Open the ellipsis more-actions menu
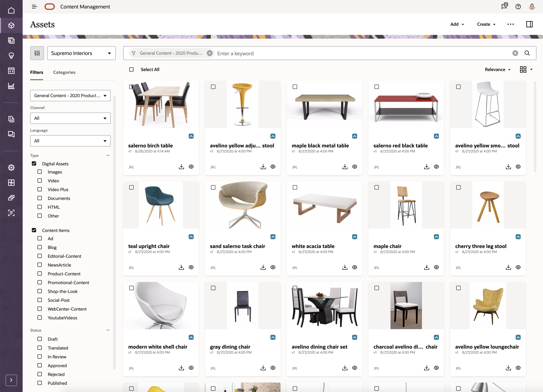 (x=510, y=24)
